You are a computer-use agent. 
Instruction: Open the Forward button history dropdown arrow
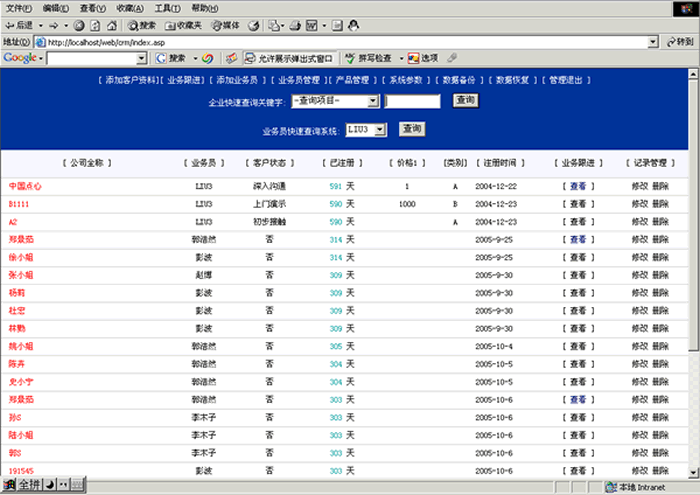pyautogui.click(x=66, y=25)
